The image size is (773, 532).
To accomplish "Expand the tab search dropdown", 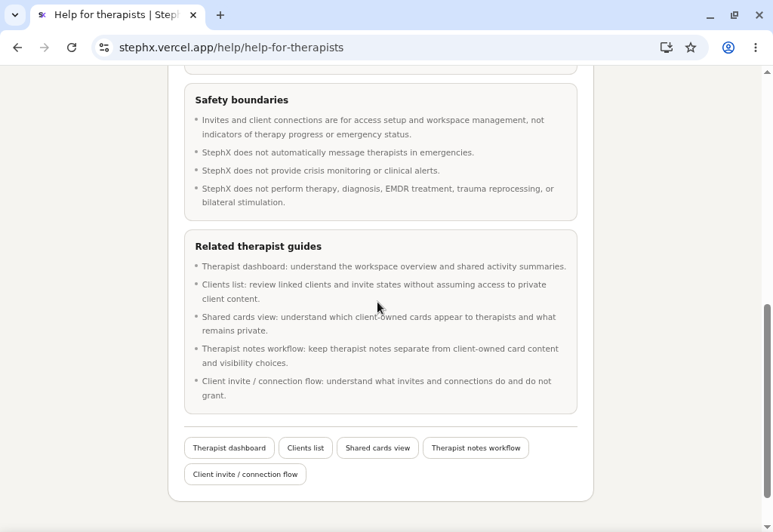I will (x=15, y=15).
